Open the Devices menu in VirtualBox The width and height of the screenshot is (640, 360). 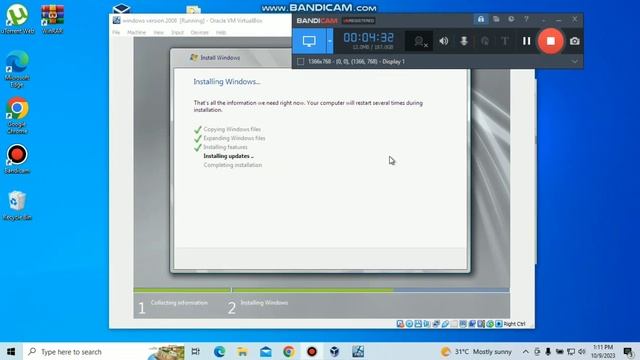coord(200,32)
